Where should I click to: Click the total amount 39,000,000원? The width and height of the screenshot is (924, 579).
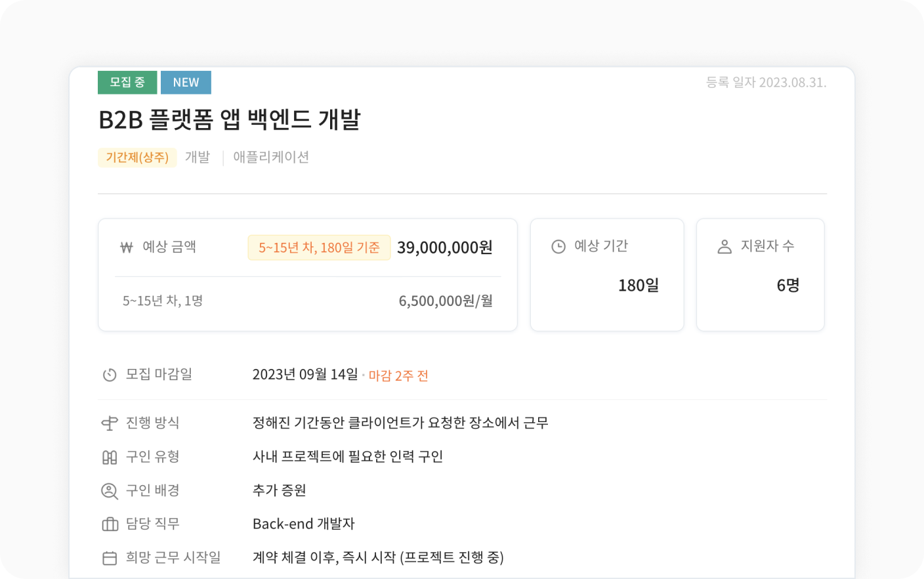coord(445,247)
